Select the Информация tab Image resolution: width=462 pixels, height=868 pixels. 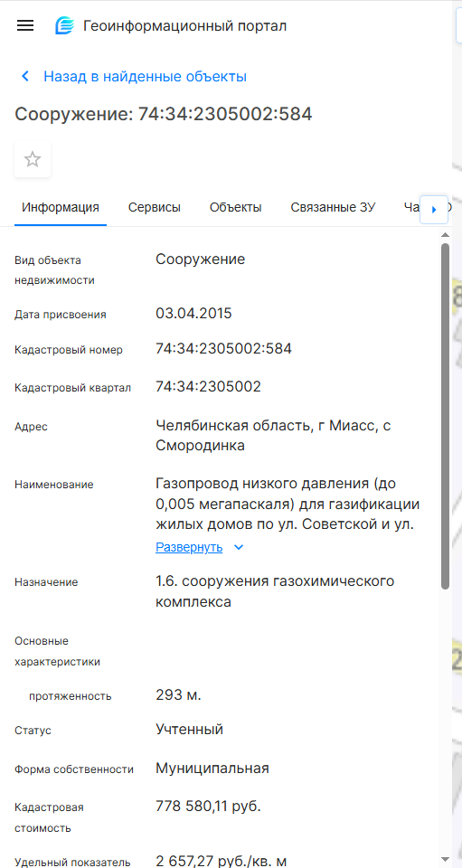point(61,208)
